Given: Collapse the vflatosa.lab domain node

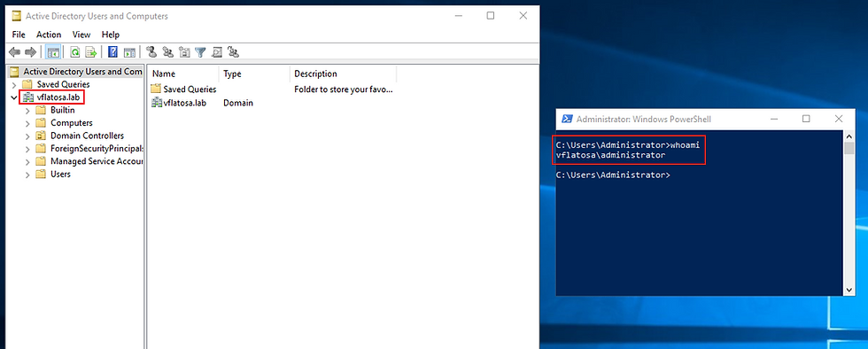Looking at the screenshot, I should [14, 97].
